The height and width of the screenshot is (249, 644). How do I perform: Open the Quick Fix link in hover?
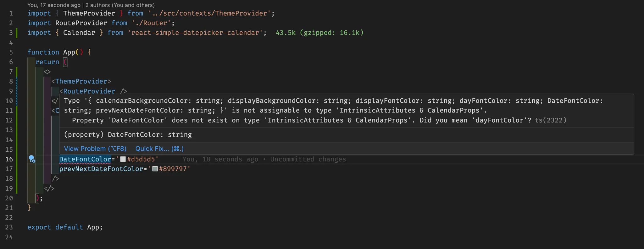coord(159,149)
